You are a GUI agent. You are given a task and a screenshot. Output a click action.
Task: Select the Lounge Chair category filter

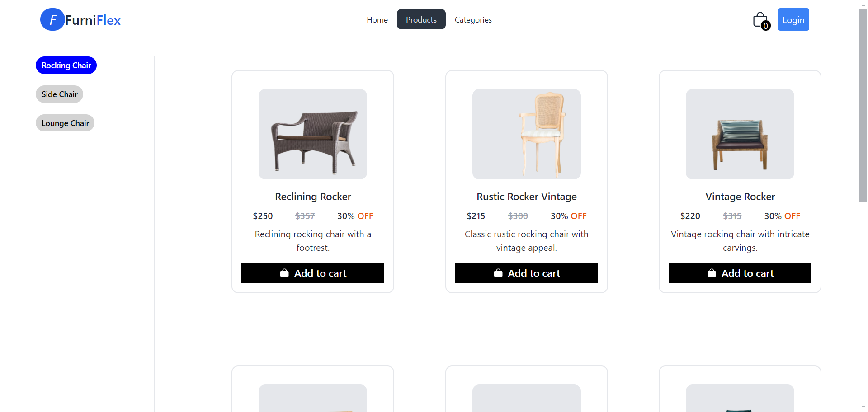[65, 123]
